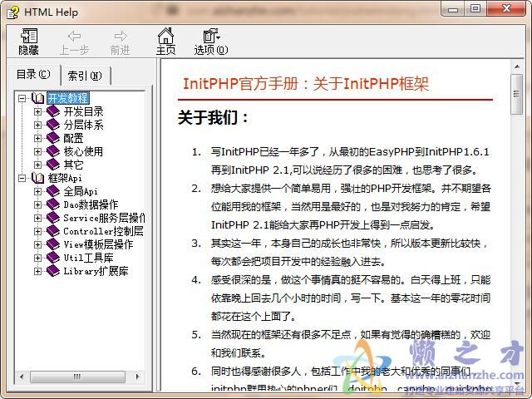This screenshot has height=399, width=532.
Task: Click the purple book icon beside View模板层操作
Action: pyautogui.click(x=53, y=244)
